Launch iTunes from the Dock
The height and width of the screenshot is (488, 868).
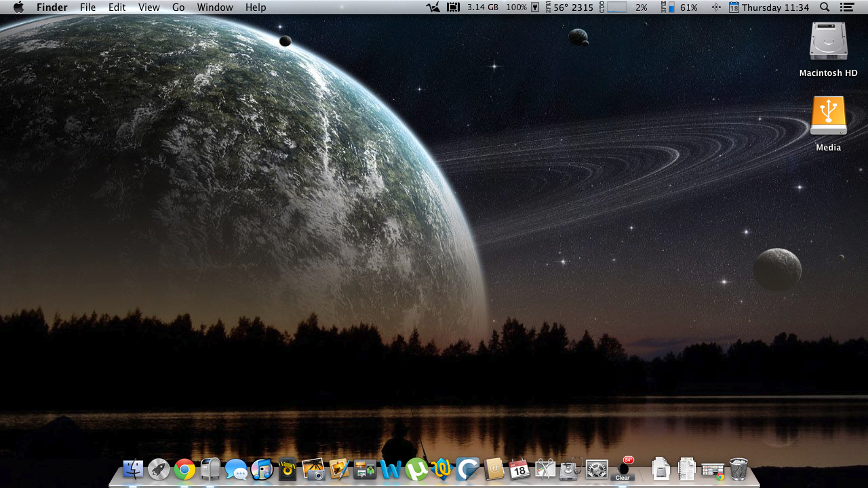tap(262, 469)
